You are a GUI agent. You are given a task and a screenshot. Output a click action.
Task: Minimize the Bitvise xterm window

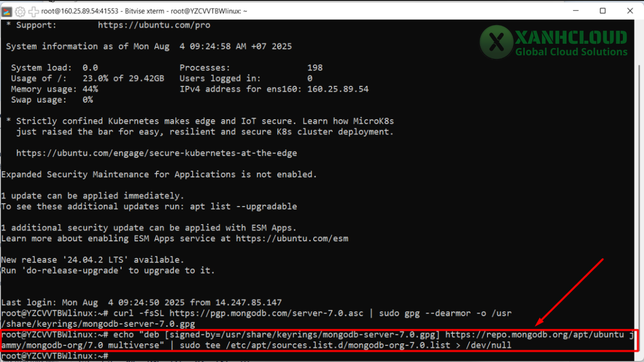point(575,11)
